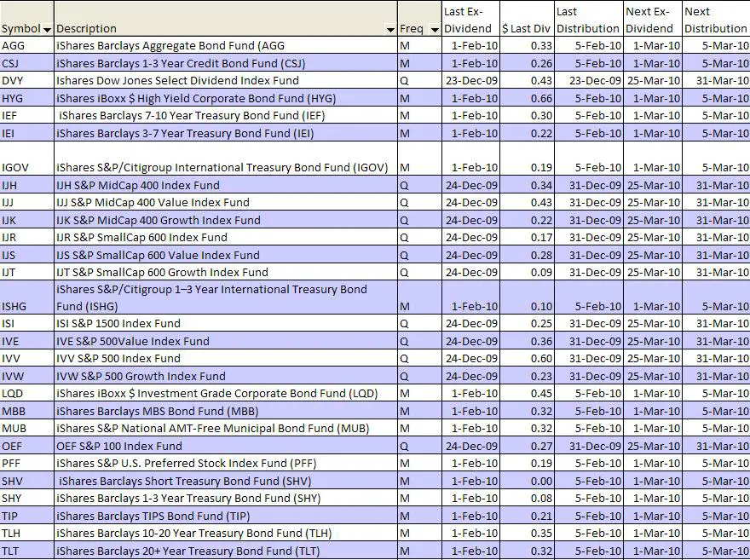Click the SHV symbol cell
The width and height of the screenshot is (750, 560).
click(x=27, y=481)
